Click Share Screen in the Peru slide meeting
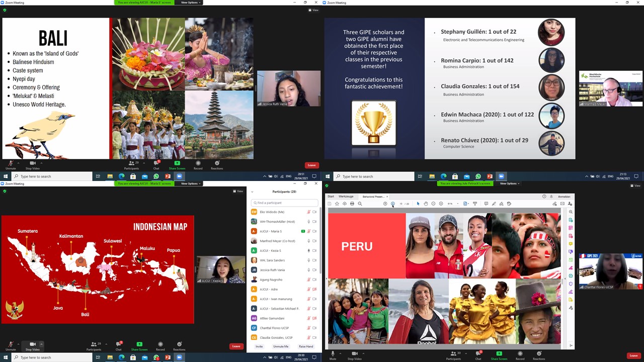644x362 pixels. click(499, 355)
